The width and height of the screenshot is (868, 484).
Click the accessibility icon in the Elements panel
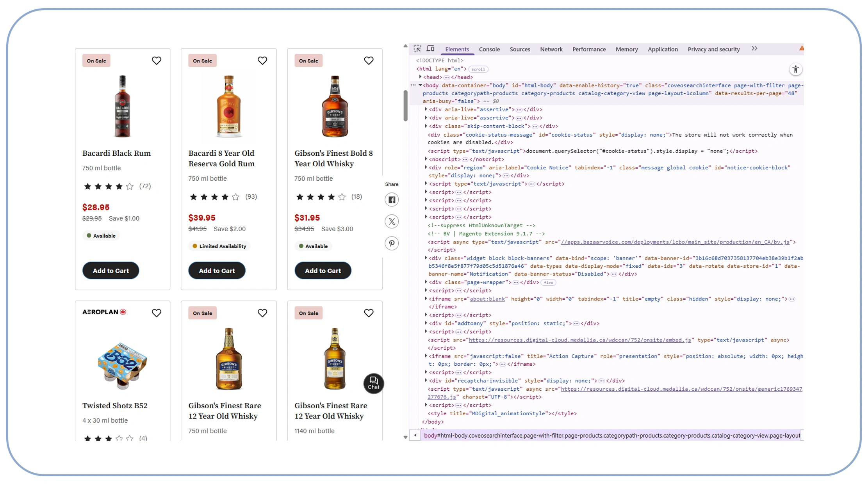click(x=796, y=69)
